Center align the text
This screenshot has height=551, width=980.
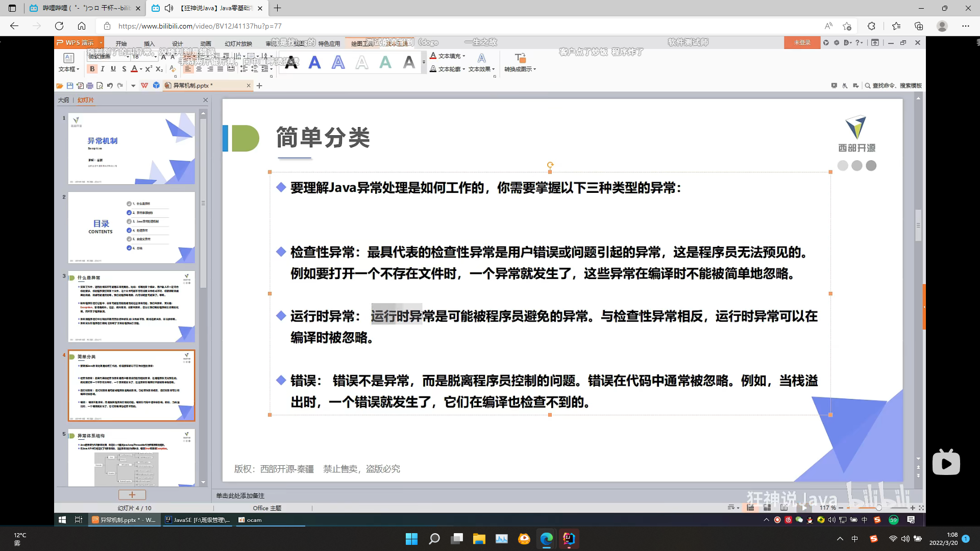(199, 69)
